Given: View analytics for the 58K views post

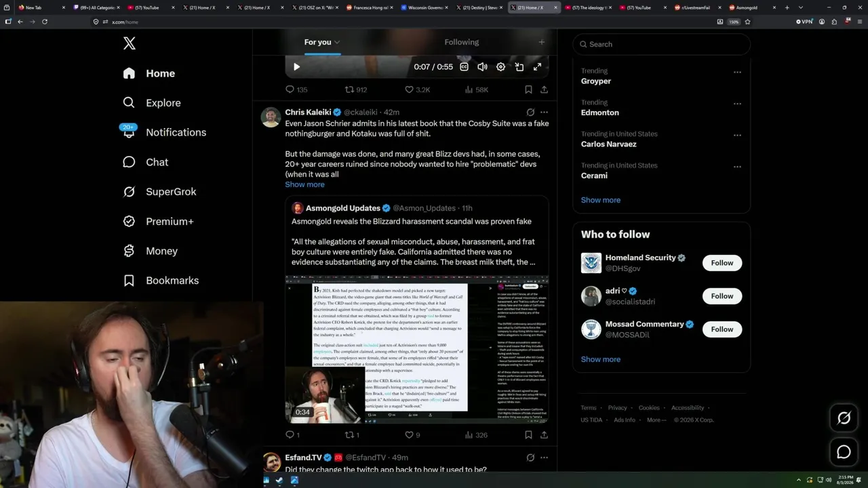Looking at the screenshot, I should point(477,89).
